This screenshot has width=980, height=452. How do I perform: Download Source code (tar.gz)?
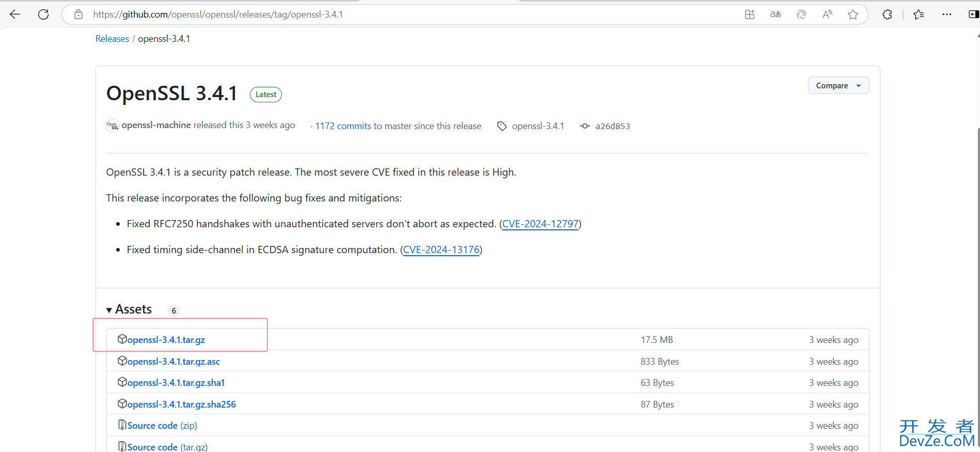click(167, 447)
